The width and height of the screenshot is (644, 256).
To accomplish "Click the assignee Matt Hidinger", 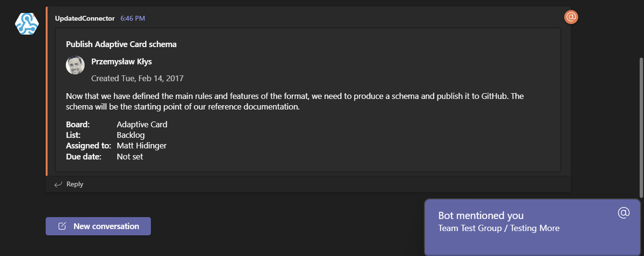I will pos(142,146).
